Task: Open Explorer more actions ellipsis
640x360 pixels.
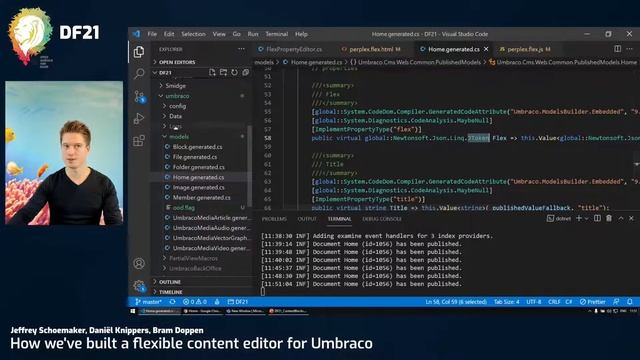Action: tap(241, 49)
